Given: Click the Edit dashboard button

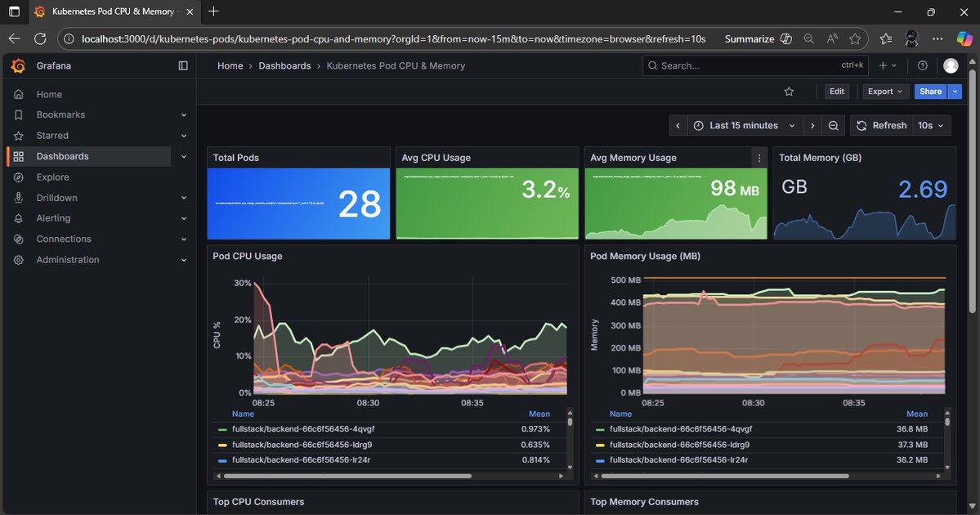Looking at the screenshot, I should 837,92.
